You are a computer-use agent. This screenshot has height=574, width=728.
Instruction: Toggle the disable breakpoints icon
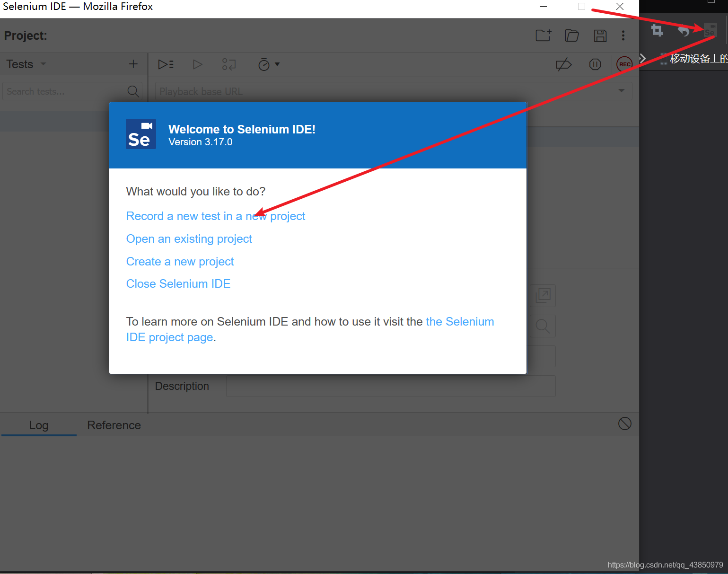pos(564,64)
